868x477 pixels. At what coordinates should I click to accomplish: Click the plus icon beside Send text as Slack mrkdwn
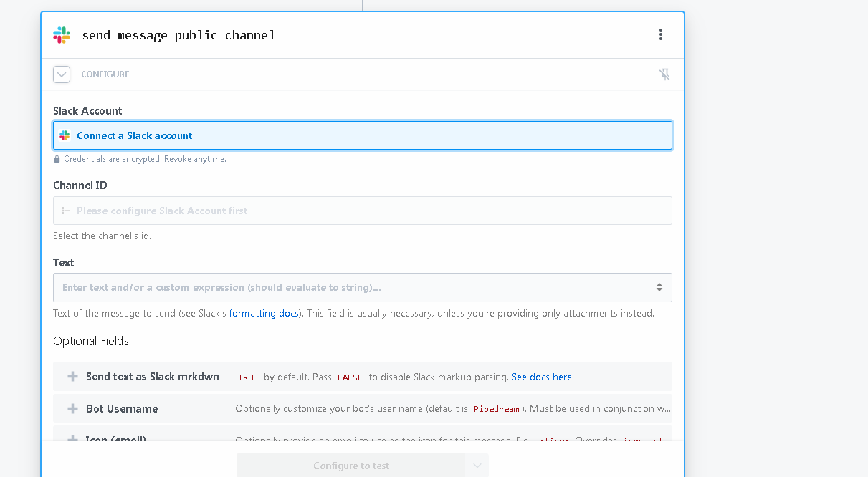coord(72,377)
